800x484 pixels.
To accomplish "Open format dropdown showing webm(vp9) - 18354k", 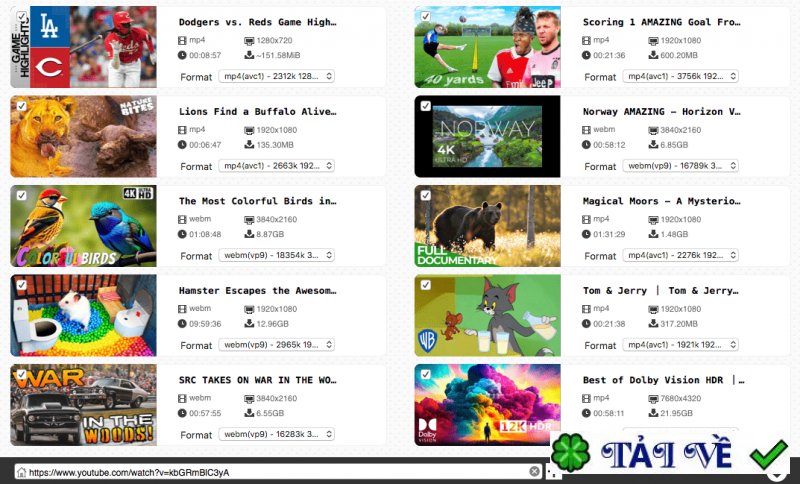I will [x=277, y=255].
